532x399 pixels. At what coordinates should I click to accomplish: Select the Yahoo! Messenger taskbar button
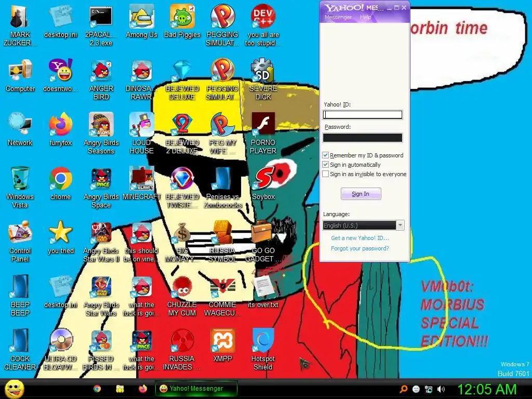pos(196,389)
